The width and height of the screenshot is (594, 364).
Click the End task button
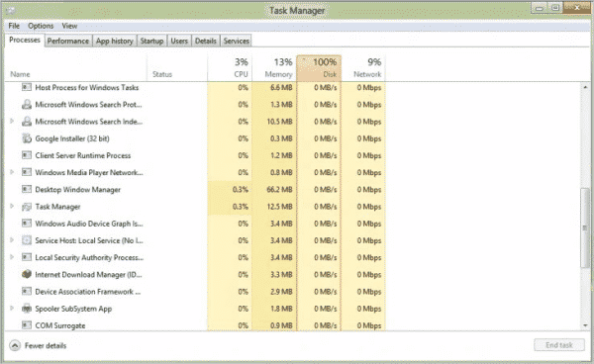click(x=559, y=345)
